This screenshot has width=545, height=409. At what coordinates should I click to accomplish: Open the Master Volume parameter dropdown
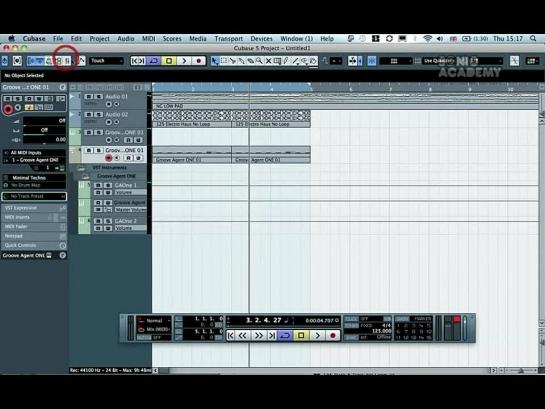pyautogui.click(x=131, y=210)
